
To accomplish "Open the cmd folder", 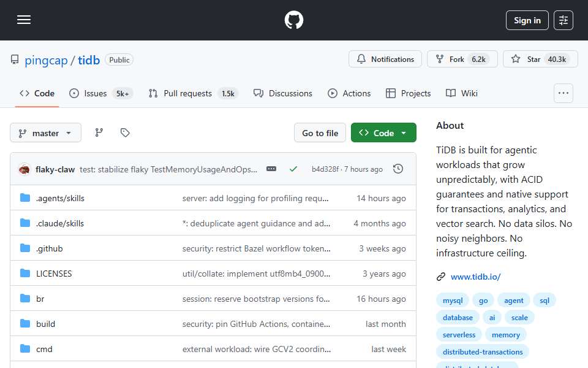I will [x=44, y=349].
